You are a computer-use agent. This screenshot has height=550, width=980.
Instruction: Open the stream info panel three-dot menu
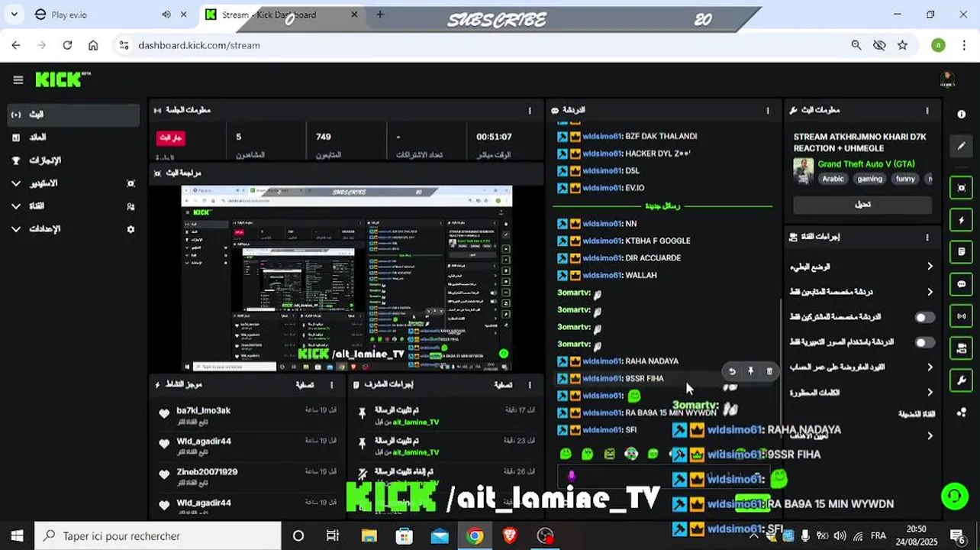[927, 111]
